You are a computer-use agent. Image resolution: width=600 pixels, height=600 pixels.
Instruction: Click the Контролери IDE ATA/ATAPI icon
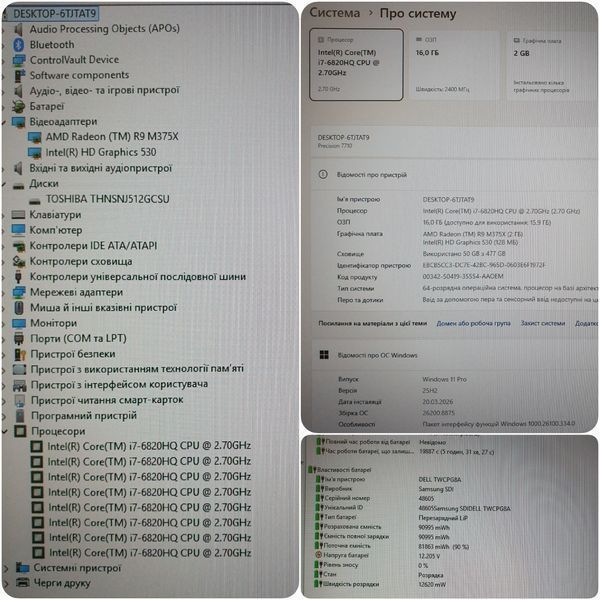click(x=18, y=246)
